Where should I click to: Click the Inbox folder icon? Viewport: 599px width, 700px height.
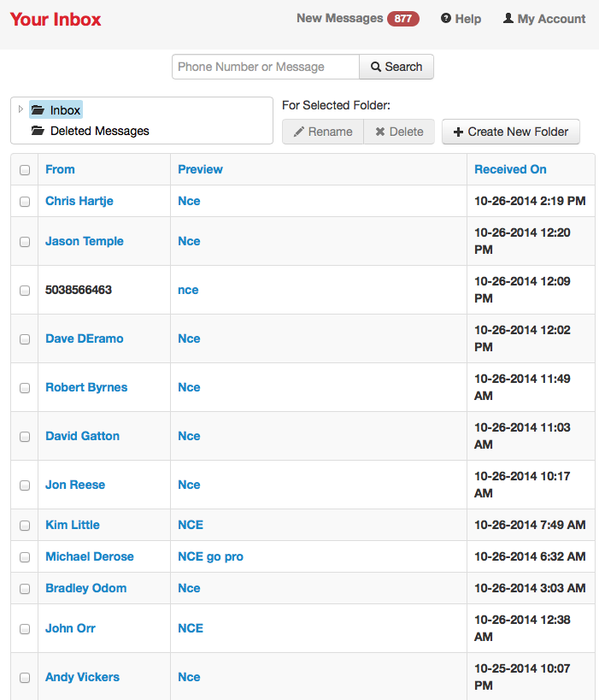point(38,110)
